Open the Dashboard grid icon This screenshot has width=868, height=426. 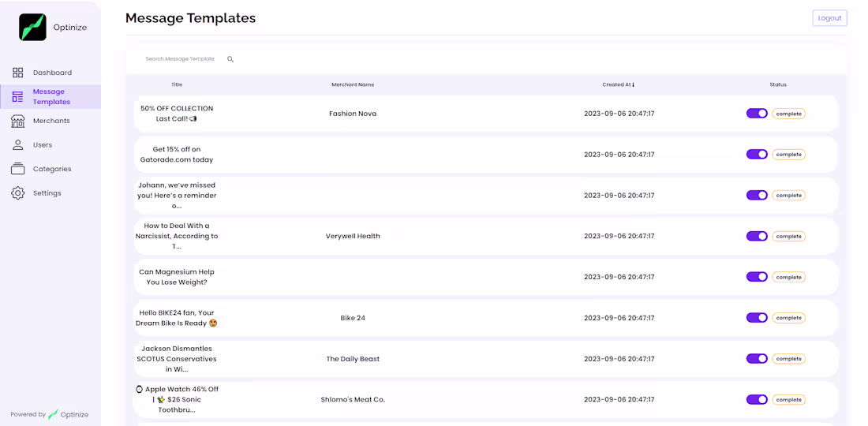click(18, 73)
